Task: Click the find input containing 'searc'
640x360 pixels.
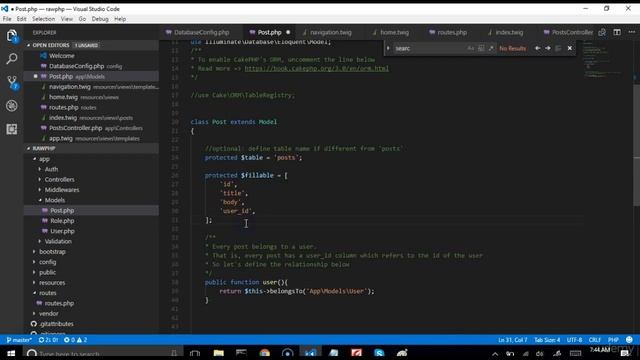Action: (x=429, y=48)
